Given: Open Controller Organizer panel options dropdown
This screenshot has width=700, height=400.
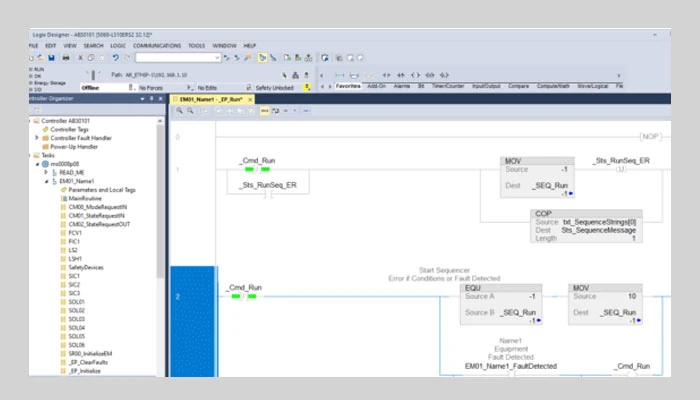Looking at the screenshot, I should tap(142, 99).
